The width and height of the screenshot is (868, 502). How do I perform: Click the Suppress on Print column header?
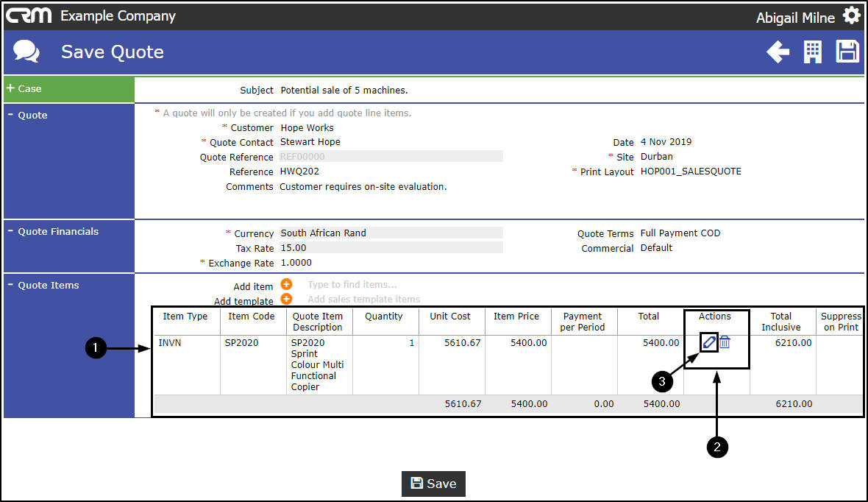(840, 322)
